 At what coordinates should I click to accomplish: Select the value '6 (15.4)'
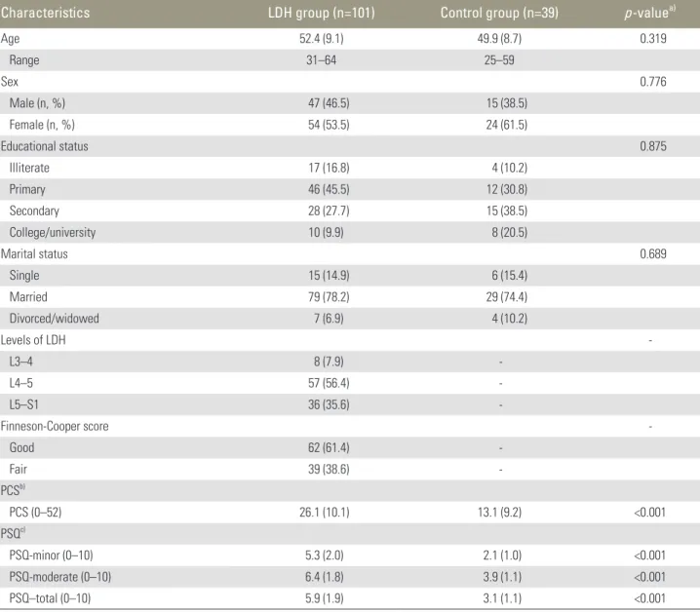509,276
